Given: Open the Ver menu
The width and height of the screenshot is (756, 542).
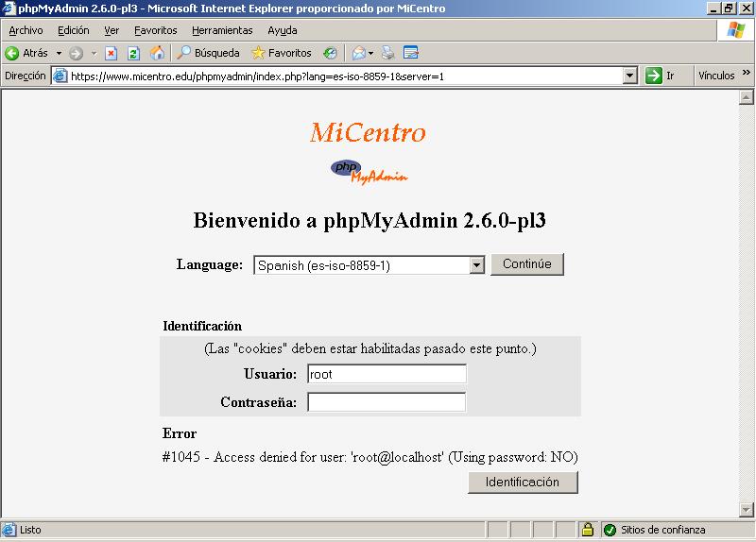Looking at the screenshot, I should click(x=112, y=30).
